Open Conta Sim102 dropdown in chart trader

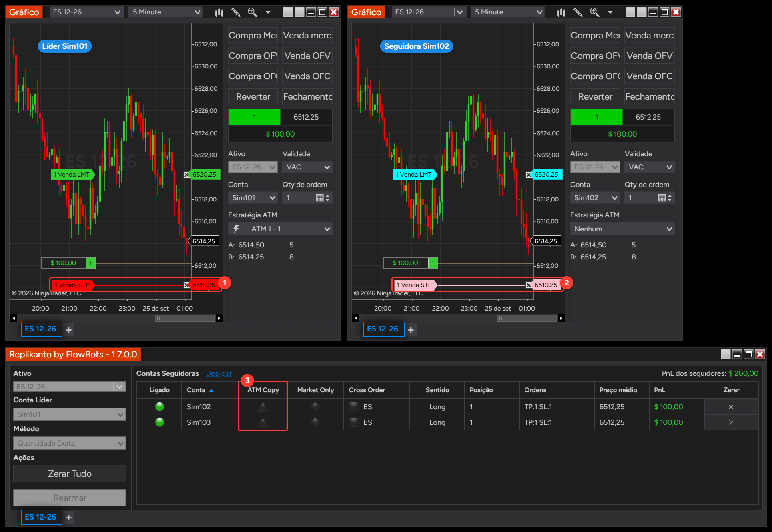(595, 198)
